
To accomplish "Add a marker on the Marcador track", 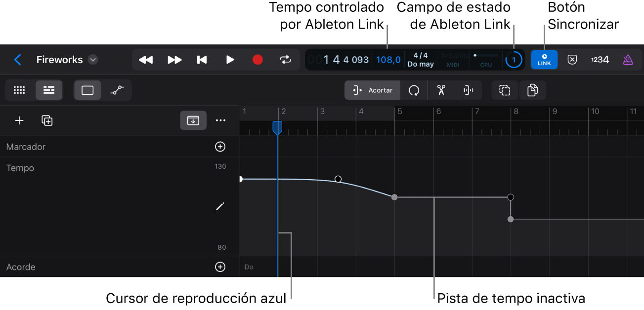I will [x=220, y=147].
